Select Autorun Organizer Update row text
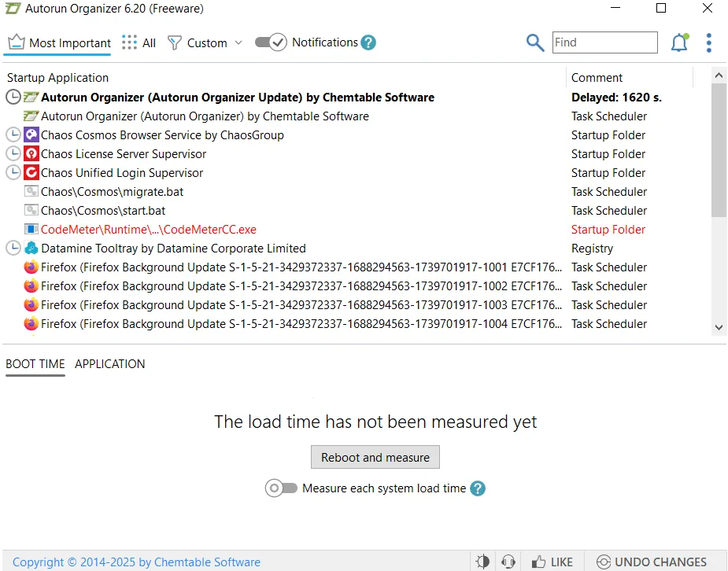This screenshot has height=571, width=728. [x=238, y=98]
